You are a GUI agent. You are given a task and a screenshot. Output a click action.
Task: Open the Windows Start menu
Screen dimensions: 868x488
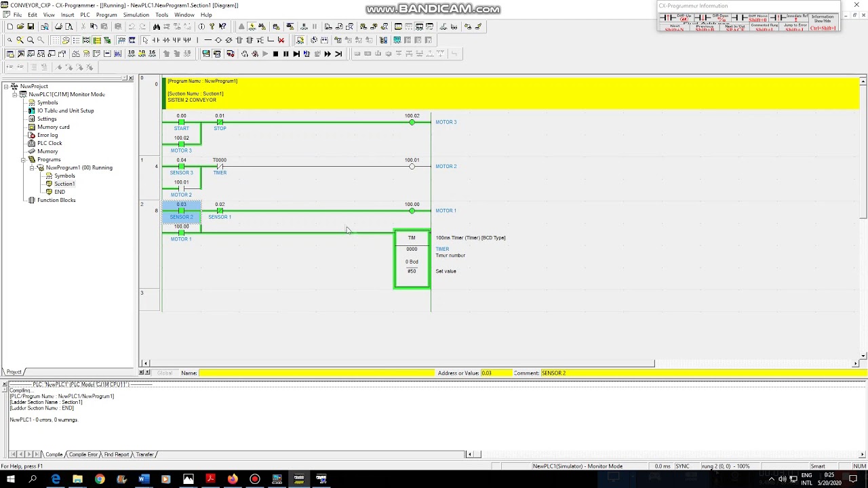click(x=11, y=479)
